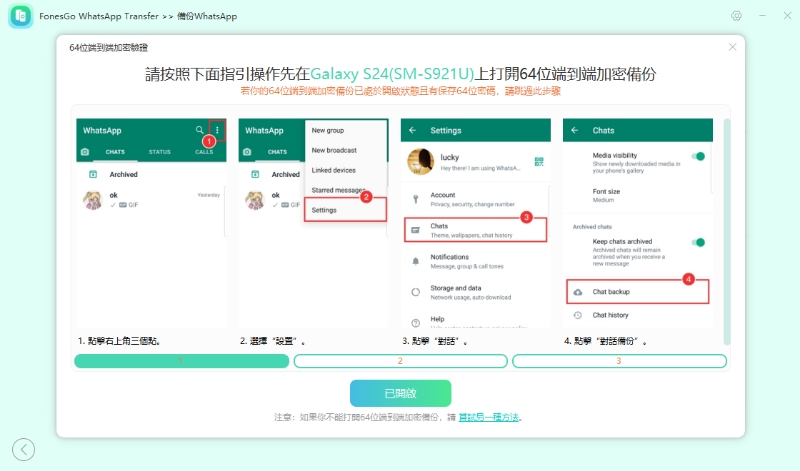Click the Chat backup cloud icon

click(577, 292)
